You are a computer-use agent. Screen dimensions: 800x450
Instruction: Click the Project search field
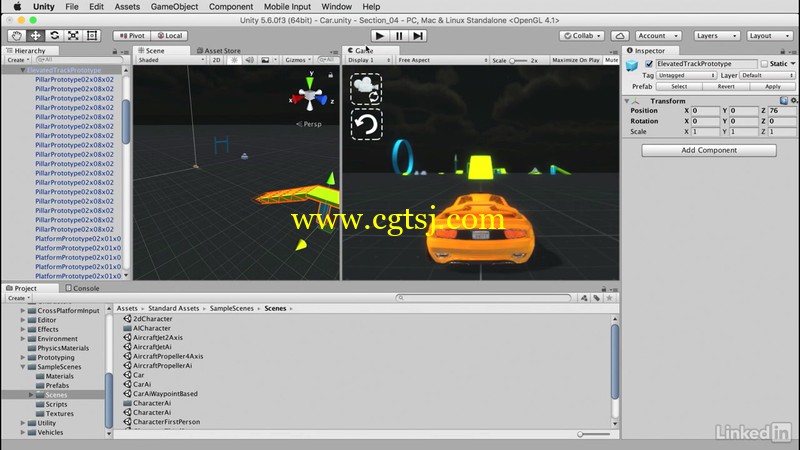tap(484, 298)
